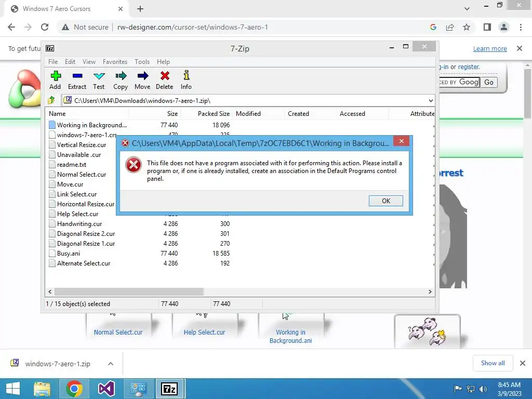Open the Chrome tab search chevron
The image size is (532, 399).
[x=467, y=9]
